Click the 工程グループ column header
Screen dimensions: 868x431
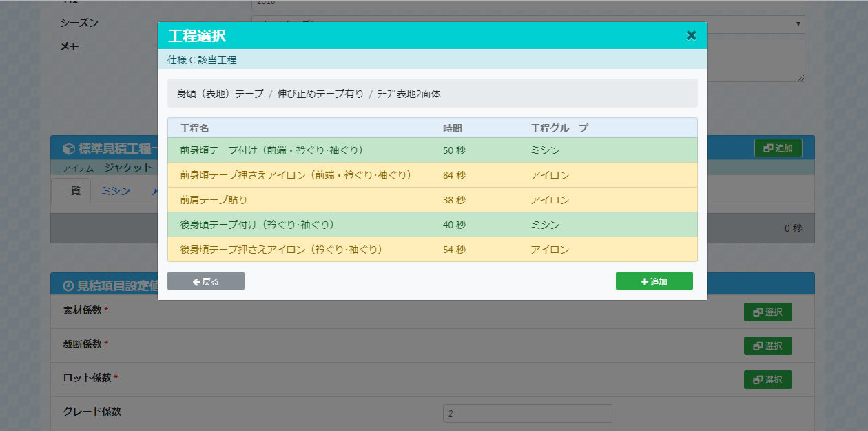559,128
